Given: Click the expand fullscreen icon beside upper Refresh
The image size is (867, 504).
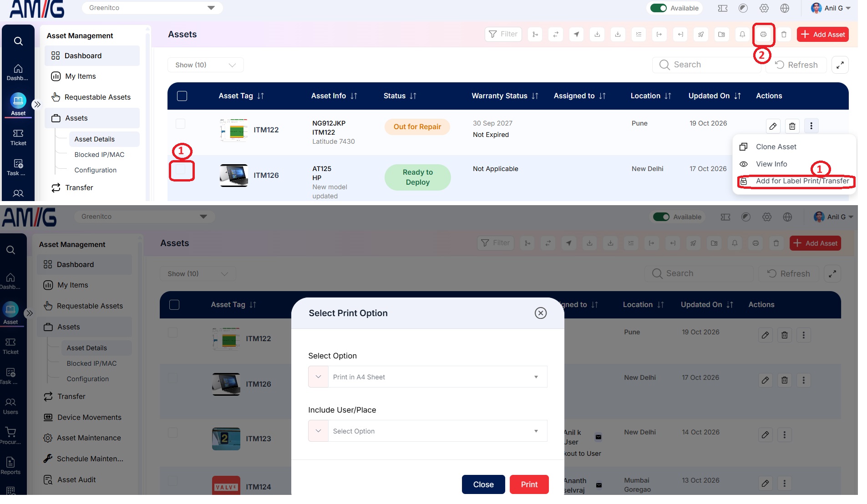Looking at the screenshot, I should click(840, 65).
